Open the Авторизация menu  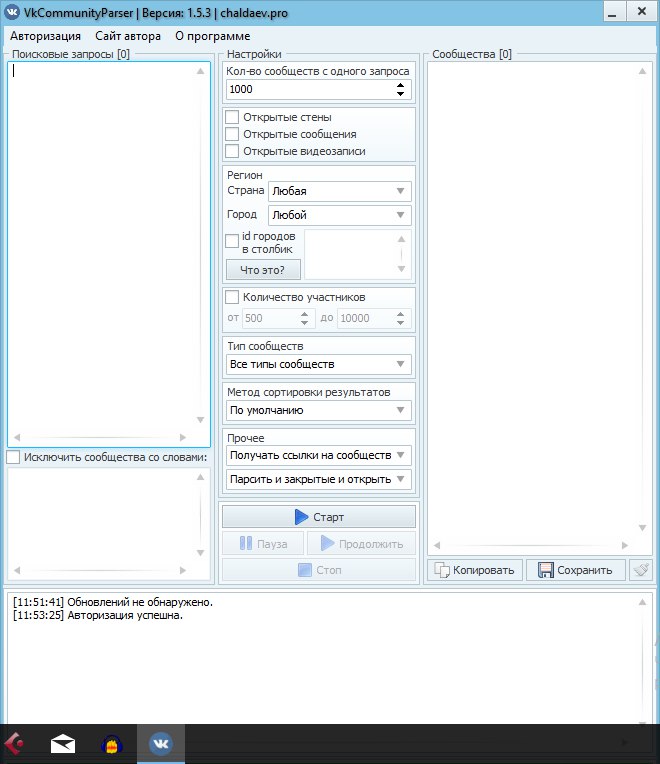pyautogui.click(x=44, y=36)
